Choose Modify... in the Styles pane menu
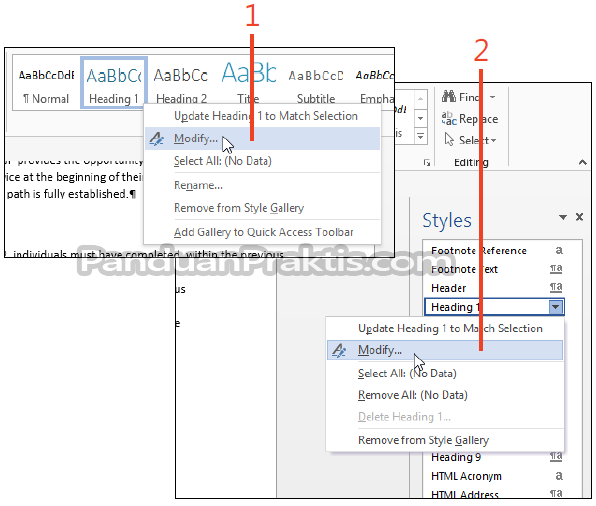The width and height of the screenshot is (596, 506). click(x=445, y=350)
